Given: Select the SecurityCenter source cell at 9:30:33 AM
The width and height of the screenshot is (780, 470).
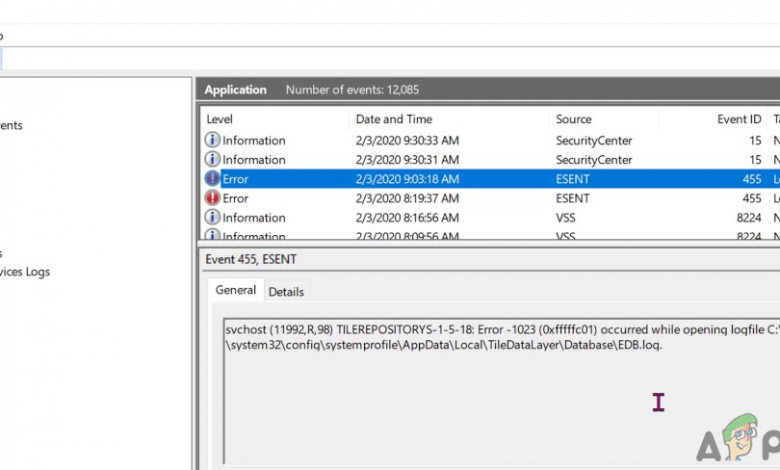Looking at the screenshot, I should pos(594,141).
